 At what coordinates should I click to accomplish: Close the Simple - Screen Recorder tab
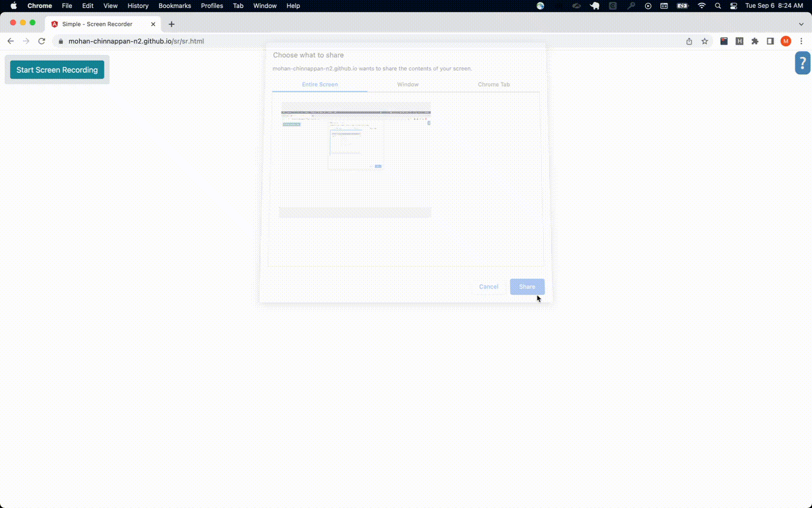point(153,24)
